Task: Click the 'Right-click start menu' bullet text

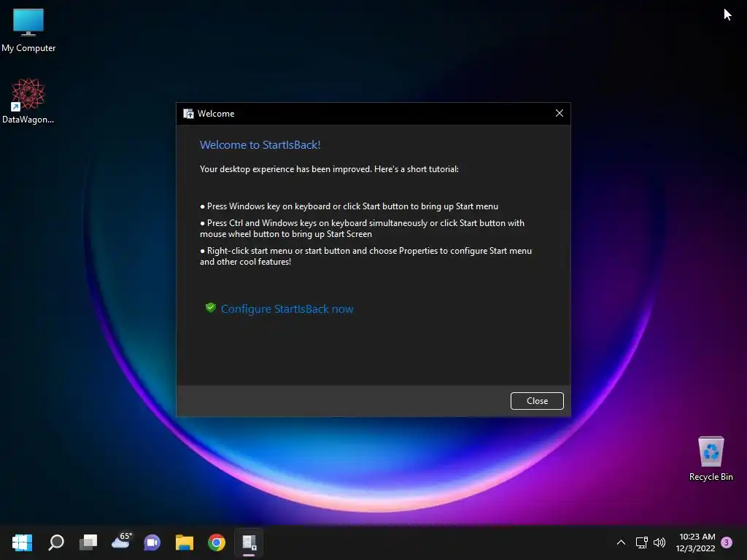Action: pos(366,256)
